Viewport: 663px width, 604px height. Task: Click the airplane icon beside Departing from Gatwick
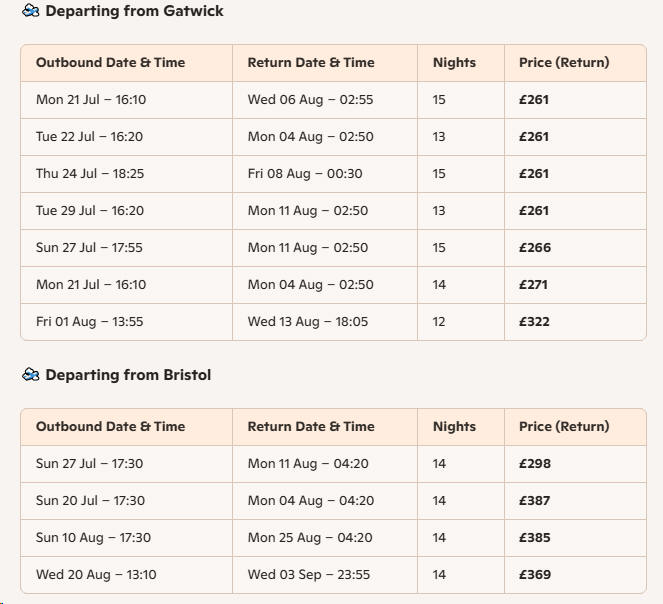click(30, 11)
